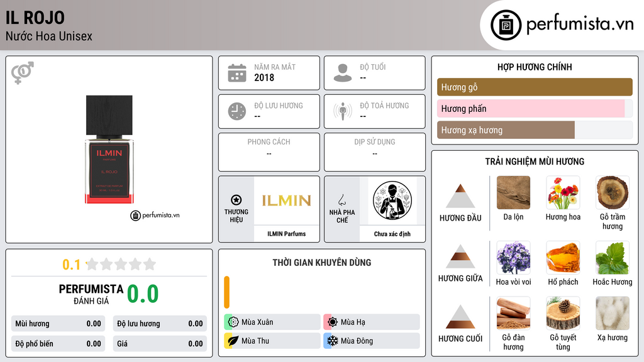The width and height of the screenshot is (644, 362).
Task: Click the perfumista.vn header site name
Action: [580, 25]
